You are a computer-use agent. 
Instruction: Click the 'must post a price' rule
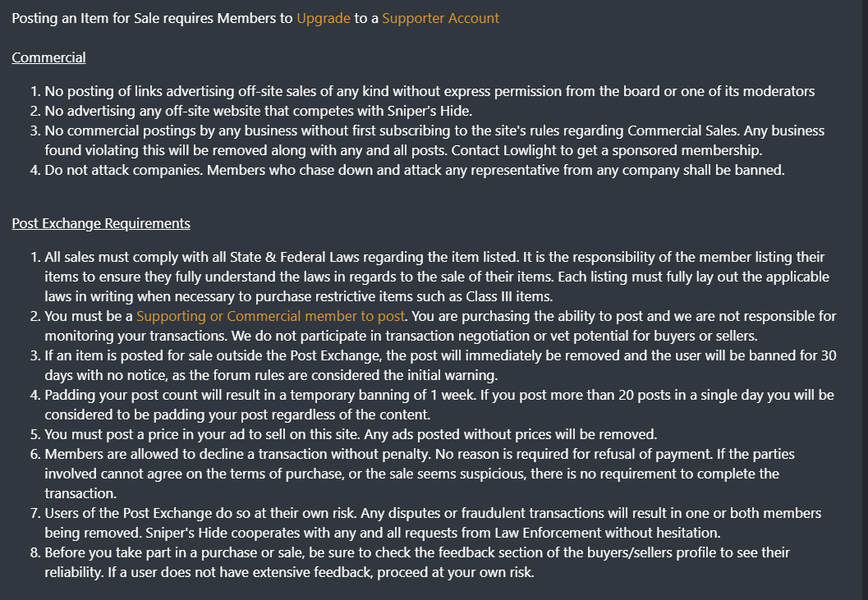click(x=351, y=434)
